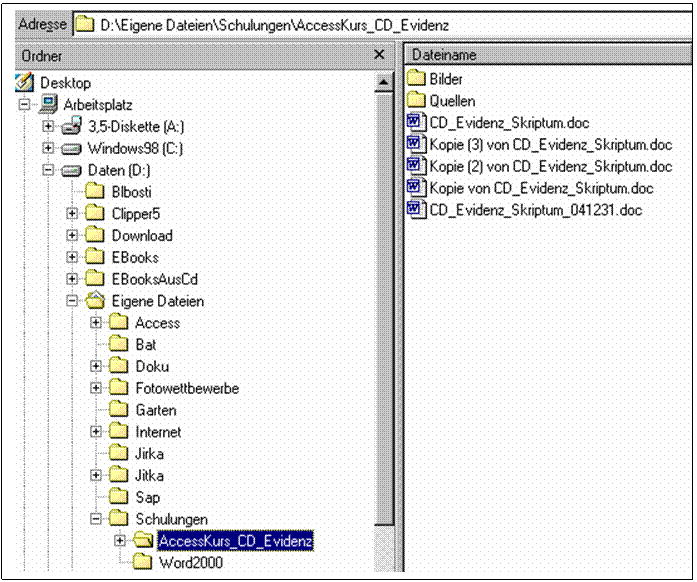Click the folder tree scrollbar thumb
Image resolution: width=697 pixels, height=582 pixels.
click(383, 309)
